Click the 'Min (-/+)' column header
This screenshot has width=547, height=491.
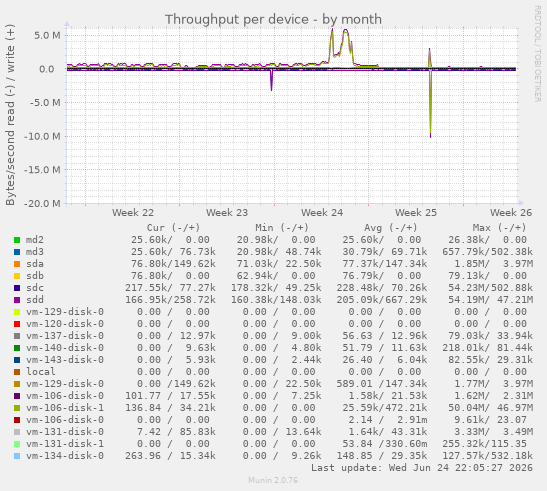point(282,228)
